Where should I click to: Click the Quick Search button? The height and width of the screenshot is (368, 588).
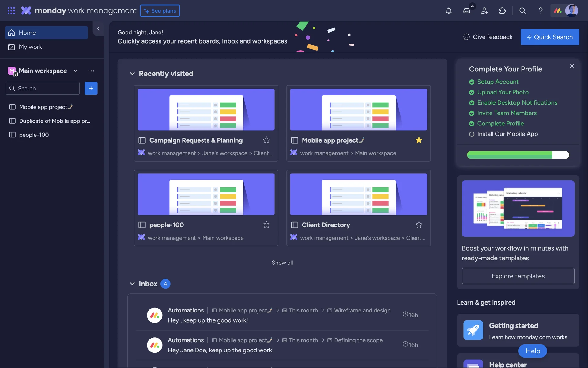click(550, 37)
